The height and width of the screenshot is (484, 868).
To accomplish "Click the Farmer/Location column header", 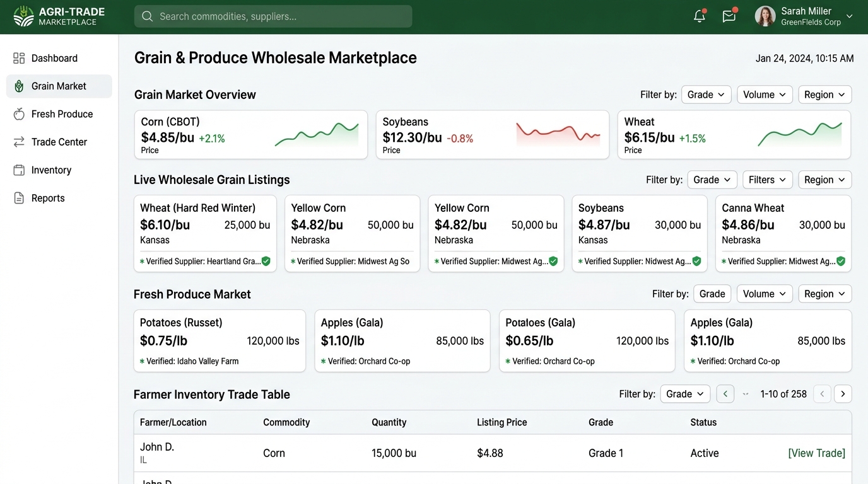I will (173, 422).
